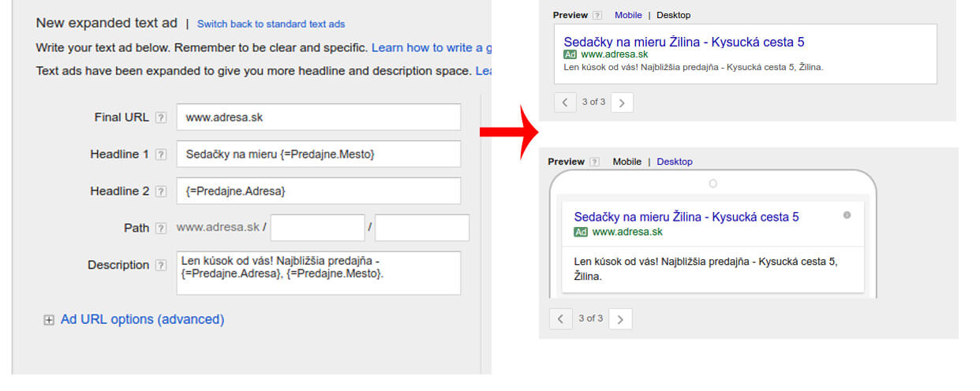Select Mobile tab in bottom preview
The width and height of the screenshot is (980, 391).
pos(627,162)
